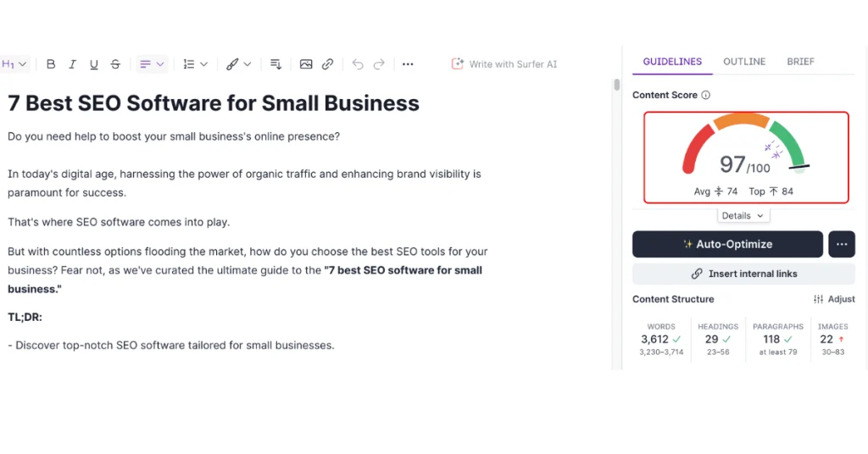868x454 pixels.
Task: Click 'Do you need help to boost' sentence
Action: (174, 136)
